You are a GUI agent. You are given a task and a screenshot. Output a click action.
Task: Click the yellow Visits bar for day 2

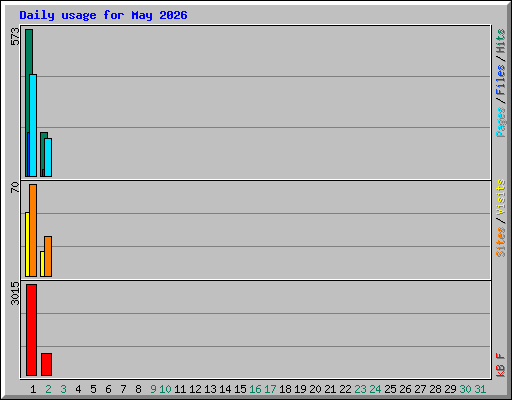42,264
